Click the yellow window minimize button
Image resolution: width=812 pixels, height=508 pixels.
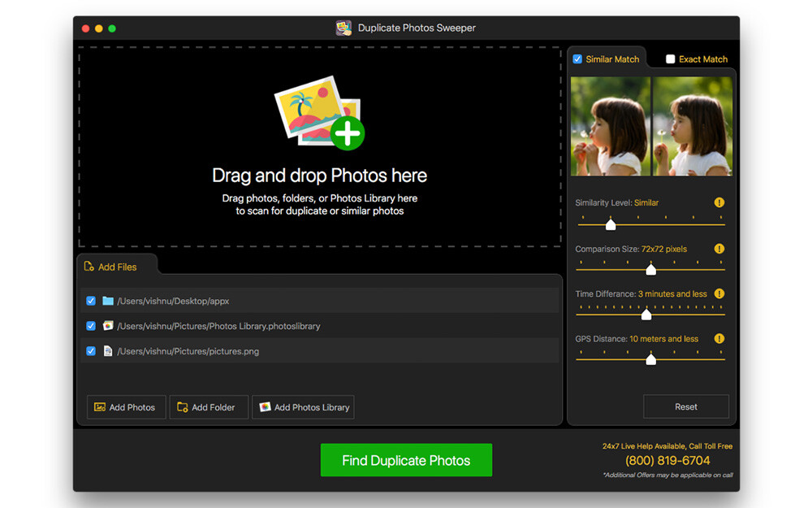click(99, 28)
